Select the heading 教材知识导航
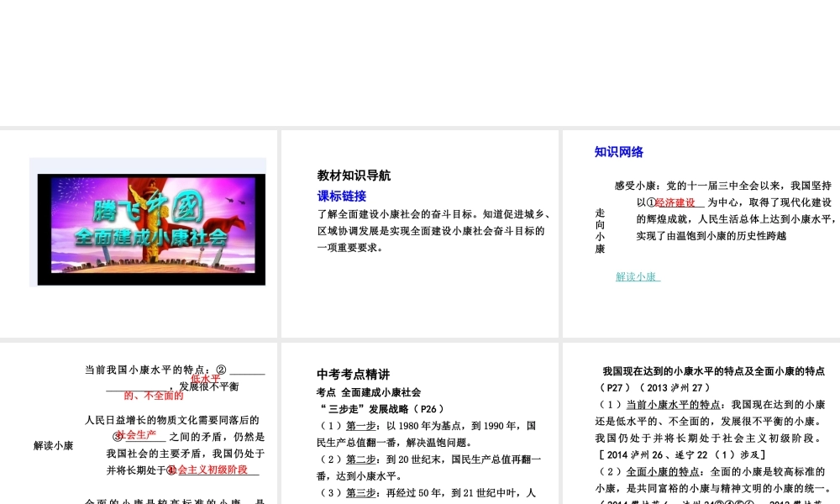The height and width of the screenshot is (504, 840). (x=354, y=176)
